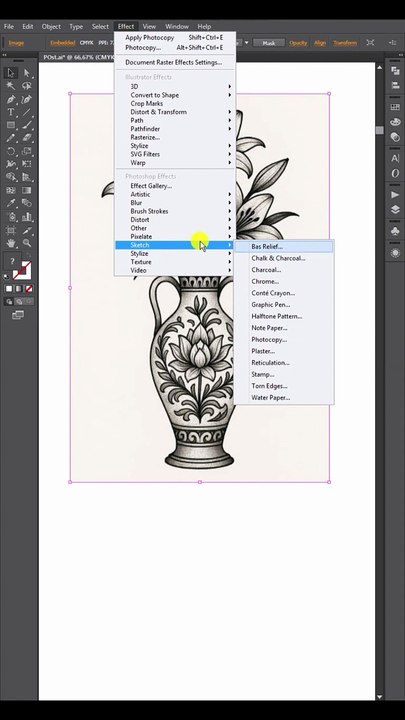Enable Draw Normal mode
The height and width of the screenshot is (720, 405).
[9, 302]
